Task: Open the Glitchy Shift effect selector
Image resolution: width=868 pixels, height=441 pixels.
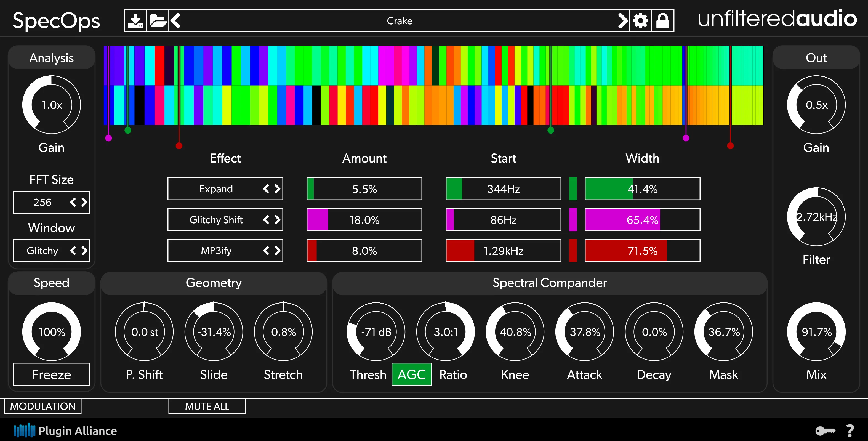Action: (216, 220)
